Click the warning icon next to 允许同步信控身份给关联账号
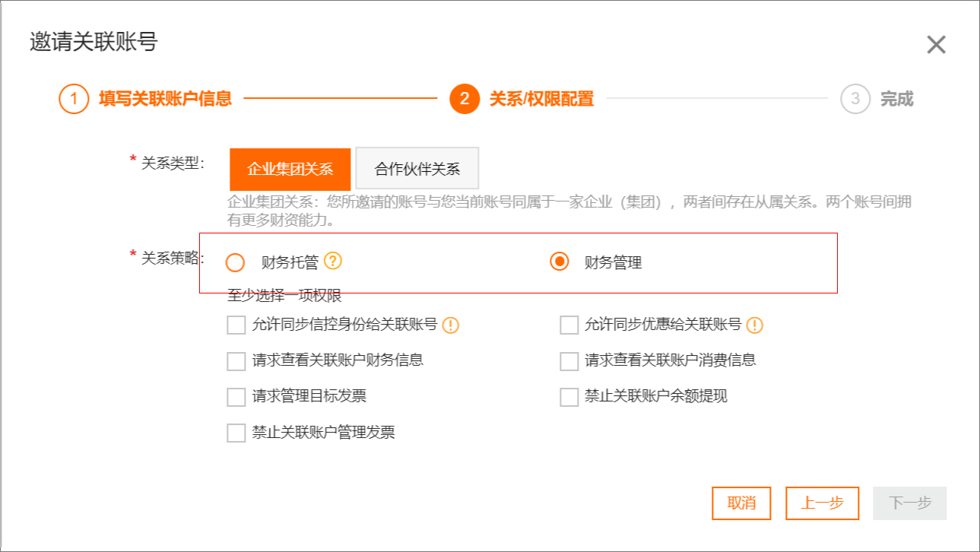The width and height of the screenshot is (980, 552). coord(451,325)
